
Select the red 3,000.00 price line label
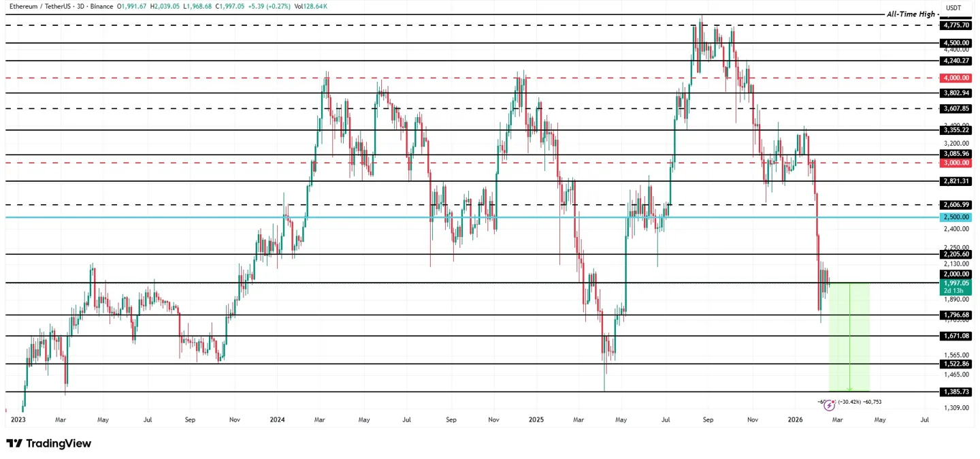(x=956, y=163)
